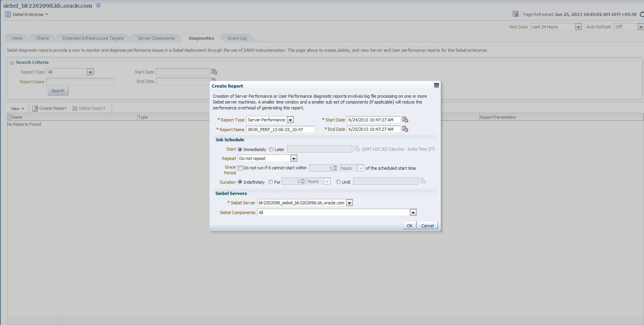
Task: Open Grace Period hours unit dropdown
Action: click(360, 168)
